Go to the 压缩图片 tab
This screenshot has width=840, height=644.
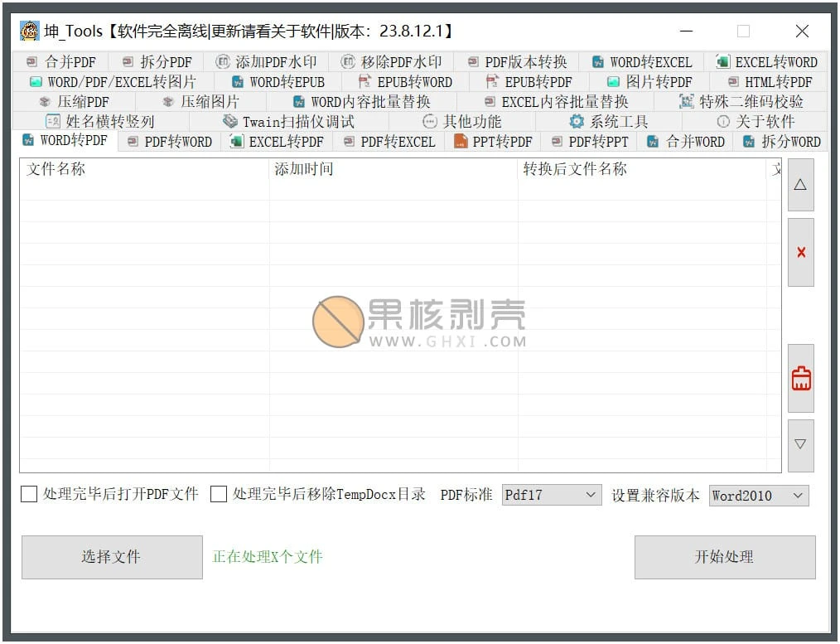point(201,102)
